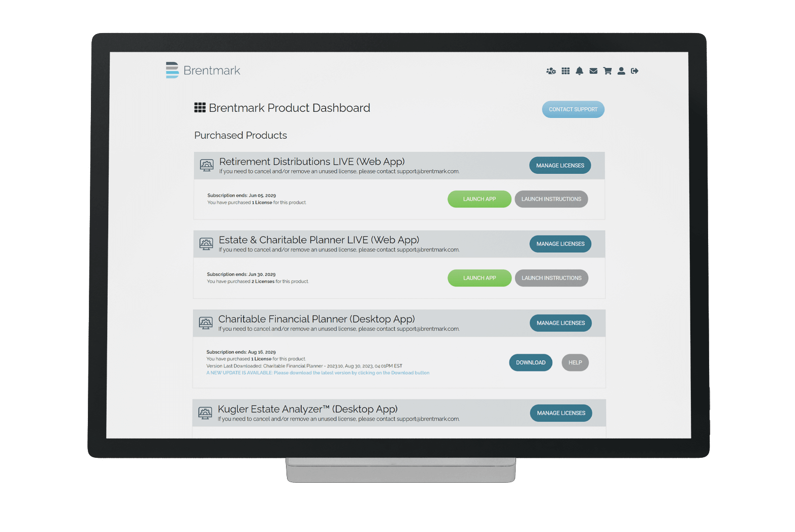Manage Licenses for Retirement Distributions LIVE

pos(560,166)
